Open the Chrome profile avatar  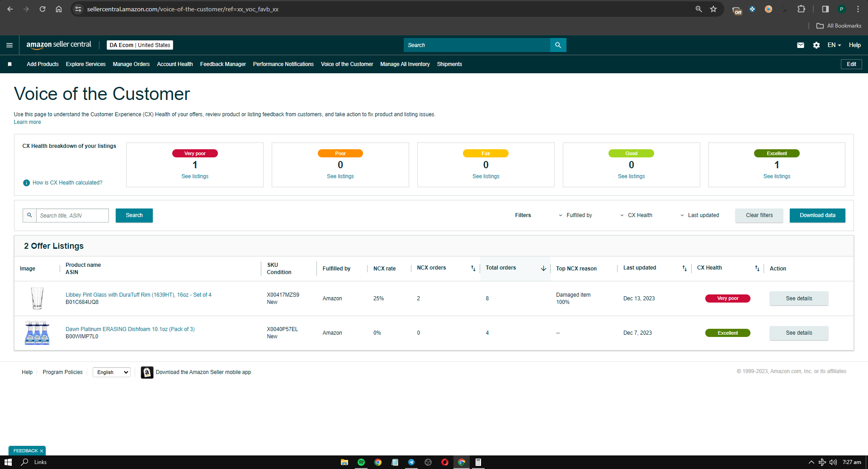pyautogui.click(x=842, y=9)
